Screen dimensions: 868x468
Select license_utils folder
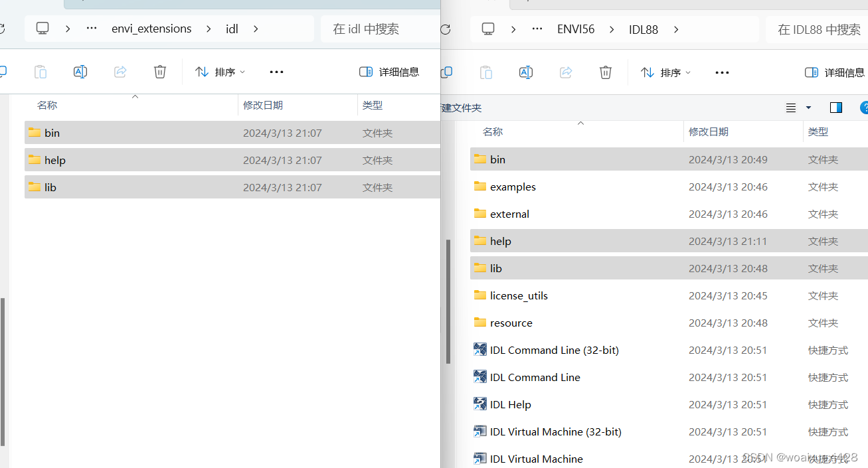coord(669,295)
